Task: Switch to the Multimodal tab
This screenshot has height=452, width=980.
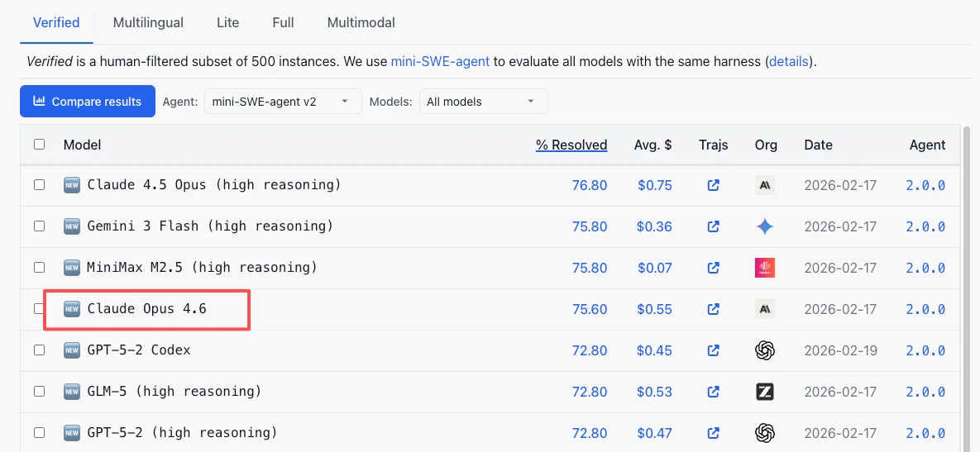Action: coord(361,22)
